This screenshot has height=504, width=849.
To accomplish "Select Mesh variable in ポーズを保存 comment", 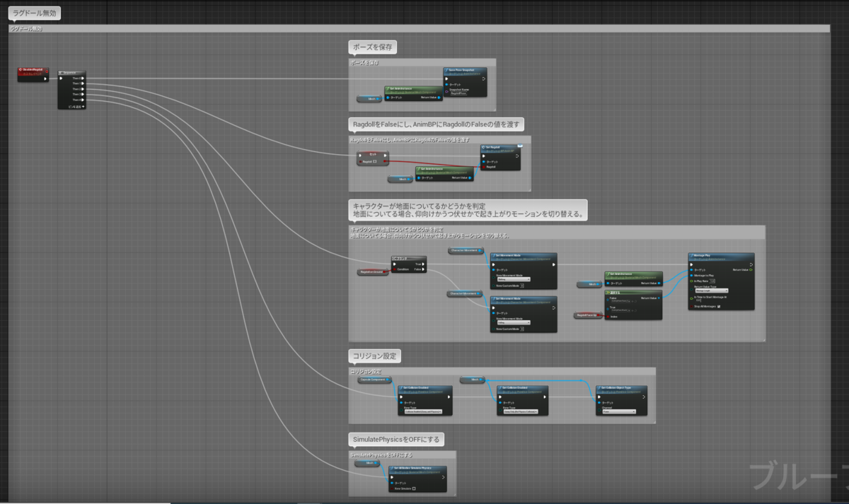I will click(369, 99).
